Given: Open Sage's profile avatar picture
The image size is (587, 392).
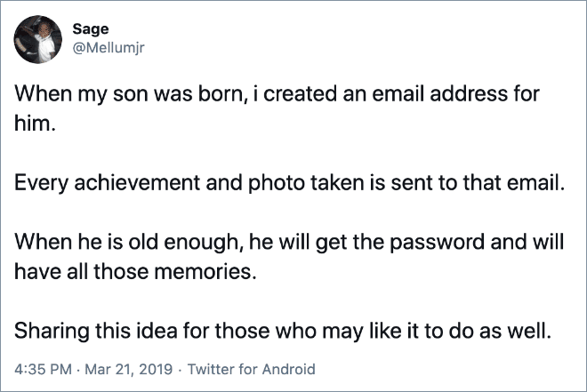Looking at the screenshot, I should coord(36,39).
